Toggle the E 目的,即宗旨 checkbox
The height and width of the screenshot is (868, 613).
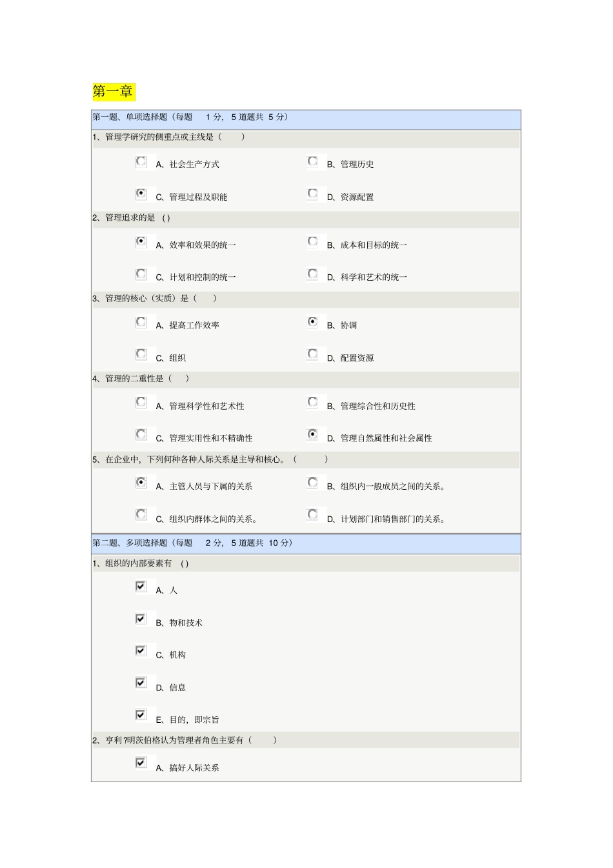coord(141,715)
